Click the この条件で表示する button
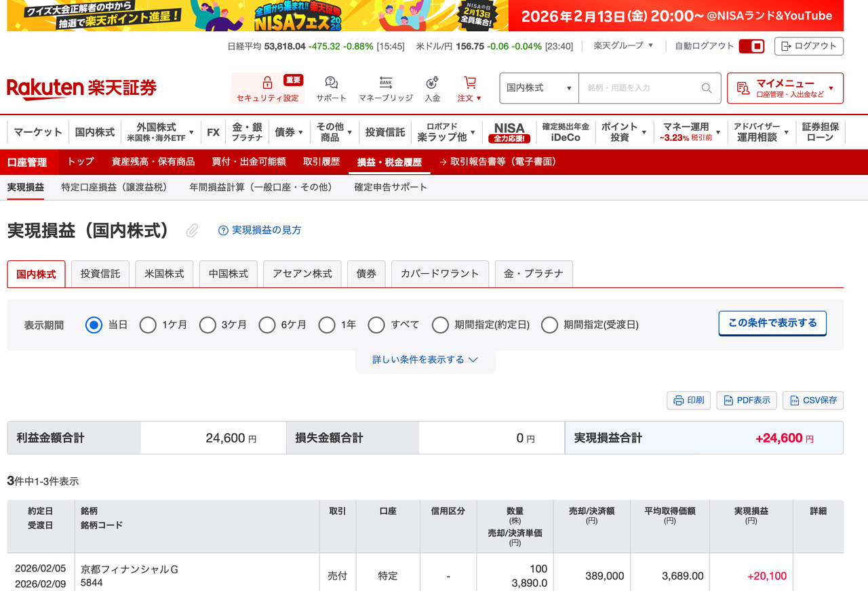 coord(772,323)
